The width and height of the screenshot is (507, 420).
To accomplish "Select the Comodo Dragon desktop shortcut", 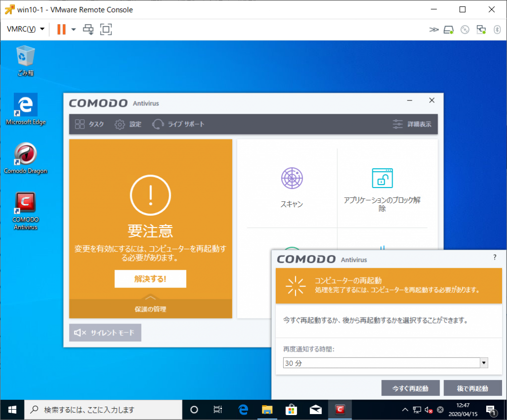I will click(26, 158).
